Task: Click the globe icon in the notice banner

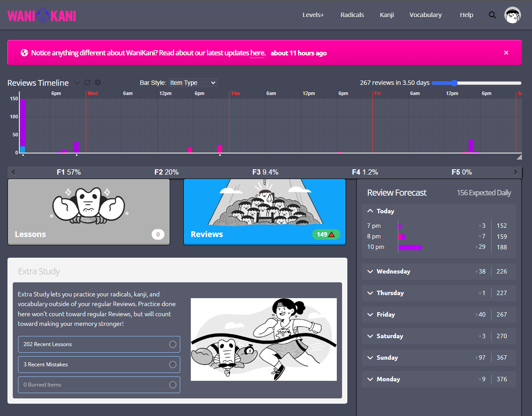Action: [x=25, y=53]
